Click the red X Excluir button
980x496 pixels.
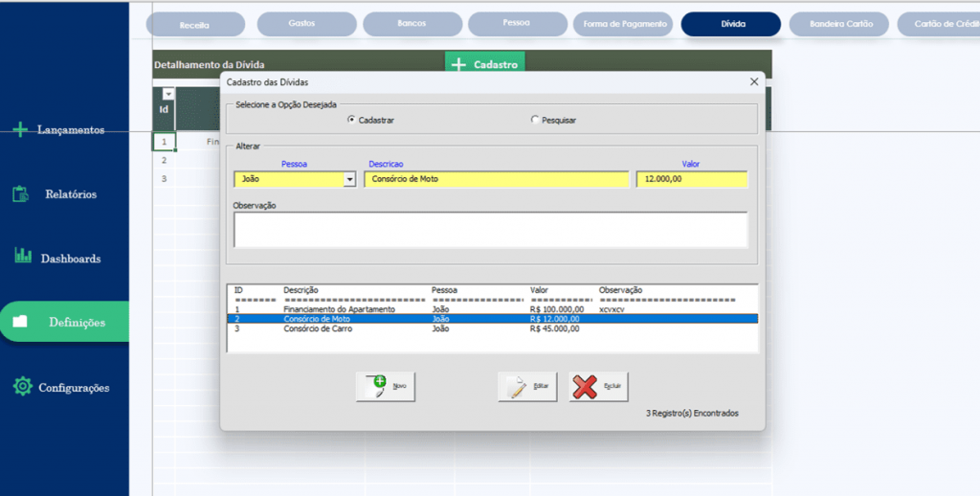pyautogui.click(x=598, y=387)
